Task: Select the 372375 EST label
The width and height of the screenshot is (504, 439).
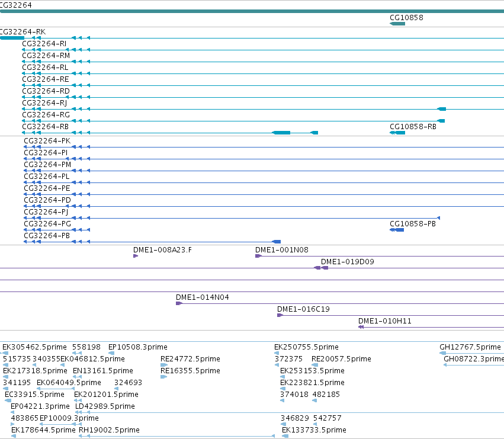Action: pyautogui.click(x=288, y=359)
